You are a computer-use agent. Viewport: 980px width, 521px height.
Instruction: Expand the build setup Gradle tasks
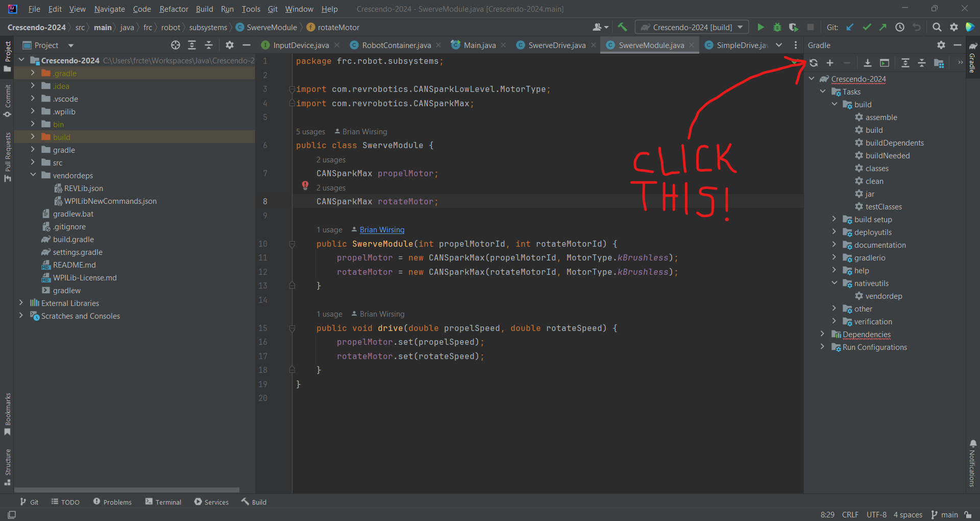tap(834, 219)
